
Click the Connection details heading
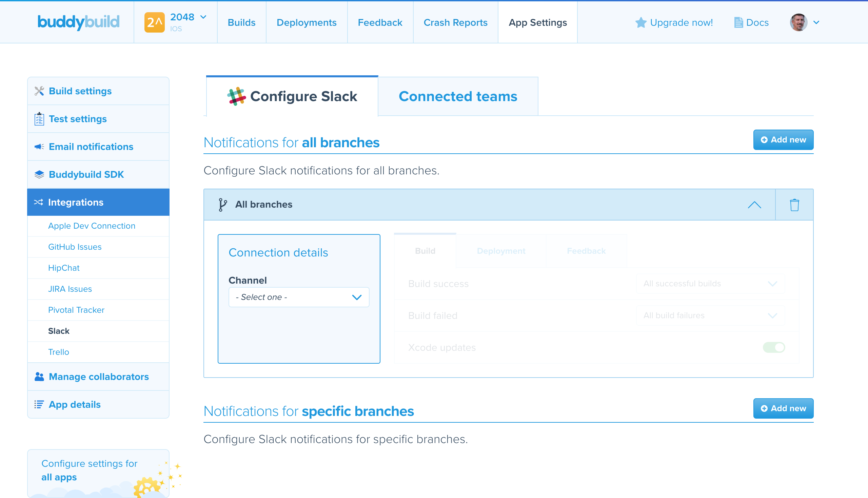click(278, 253)
